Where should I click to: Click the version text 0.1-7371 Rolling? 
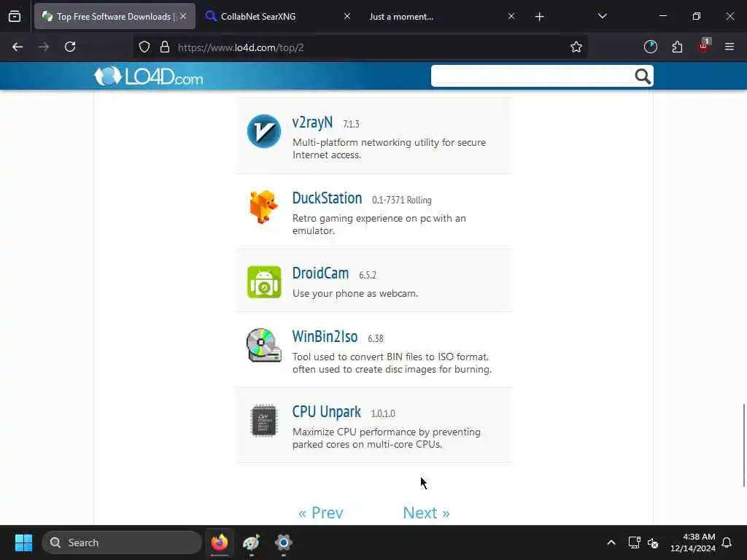tap(402, 200)
